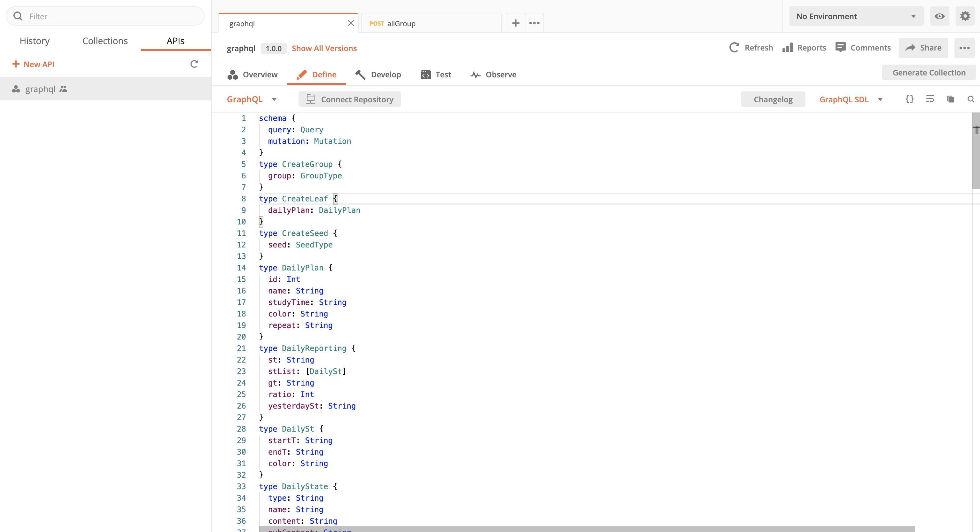The height and width of the screenshot is (532, 980).
Task: Open more actions menu beside Share
Action: (x=964, y=48)
